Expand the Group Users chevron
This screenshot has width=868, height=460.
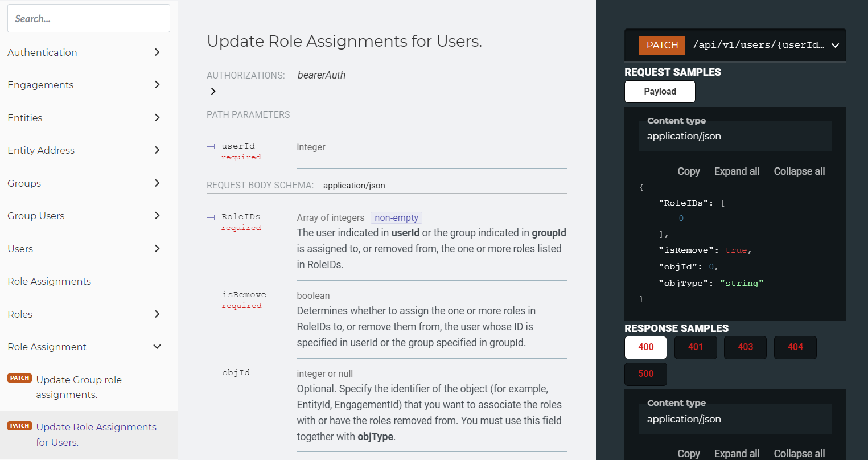tap(157, 216)
